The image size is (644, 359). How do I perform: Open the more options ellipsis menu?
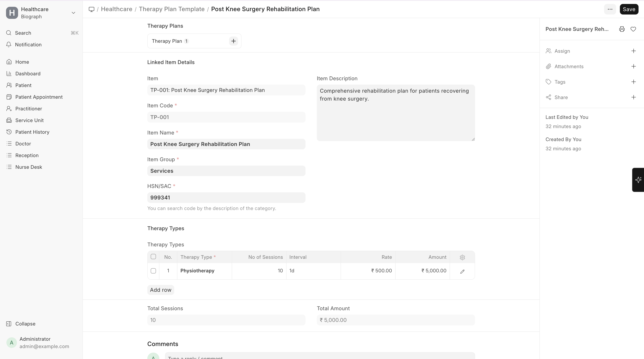pyautogui.click(x=610, y=9)
